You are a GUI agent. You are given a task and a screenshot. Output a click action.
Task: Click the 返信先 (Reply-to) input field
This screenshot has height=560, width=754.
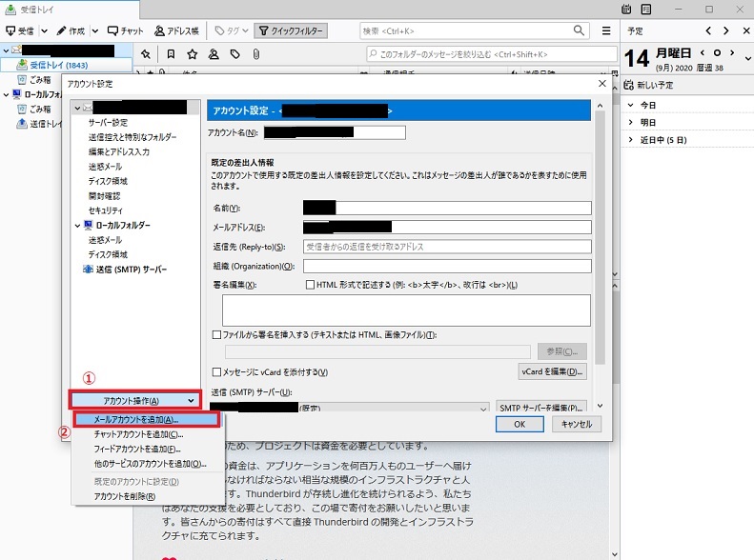(x=447, y=247)
